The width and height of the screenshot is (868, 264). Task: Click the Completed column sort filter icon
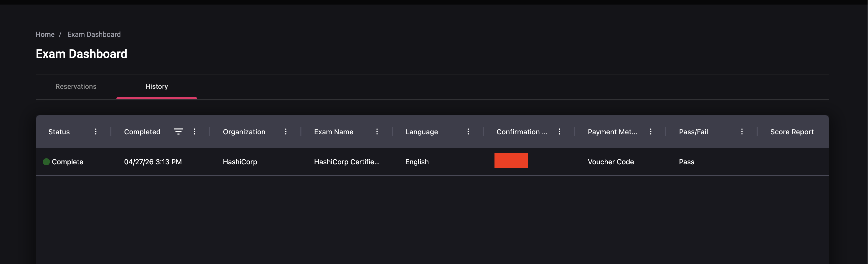[x=178, y=132]
